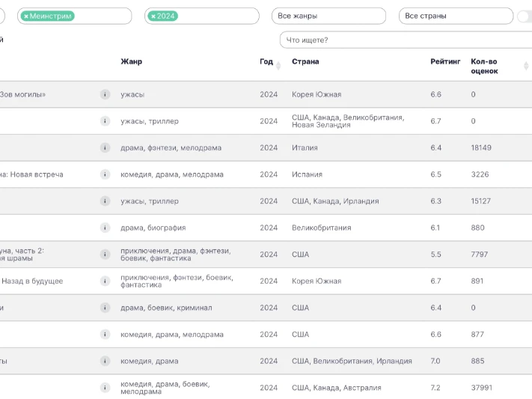
Task: Focus the 'Что ищете?' search field
Action: point(404,40)
